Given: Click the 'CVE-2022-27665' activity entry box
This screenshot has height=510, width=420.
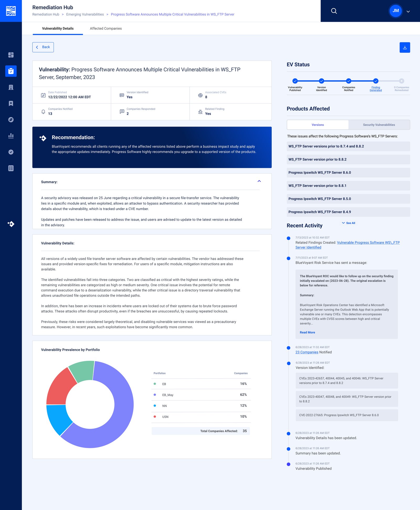Looking at the screenshot, I should pos(347,415).
